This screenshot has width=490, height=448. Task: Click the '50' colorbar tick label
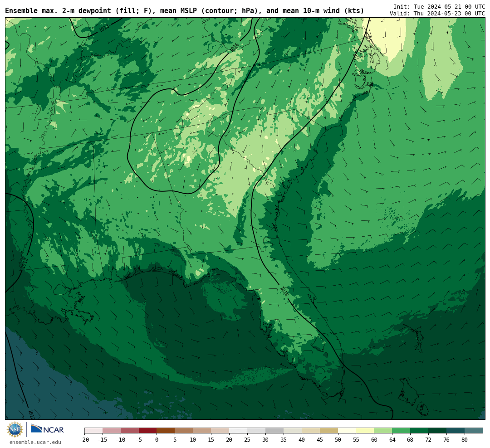tap(338, 440)
